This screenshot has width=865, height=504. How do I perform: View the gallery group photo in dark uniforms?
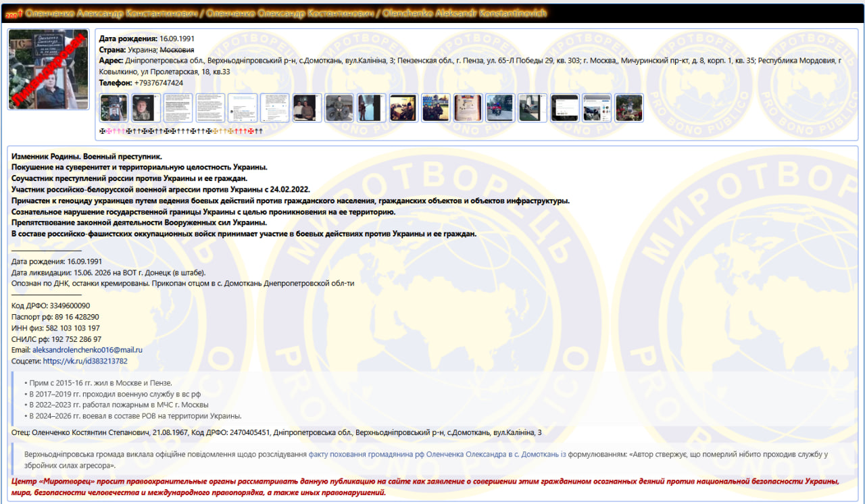click(x=436, y=108)
